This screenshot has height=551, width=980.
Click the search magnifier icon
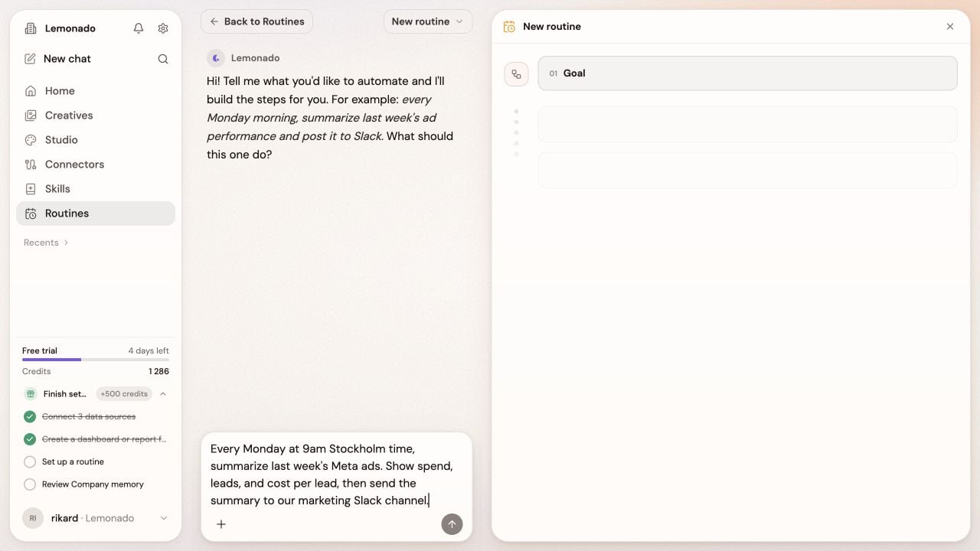click(x=163, y=59)
